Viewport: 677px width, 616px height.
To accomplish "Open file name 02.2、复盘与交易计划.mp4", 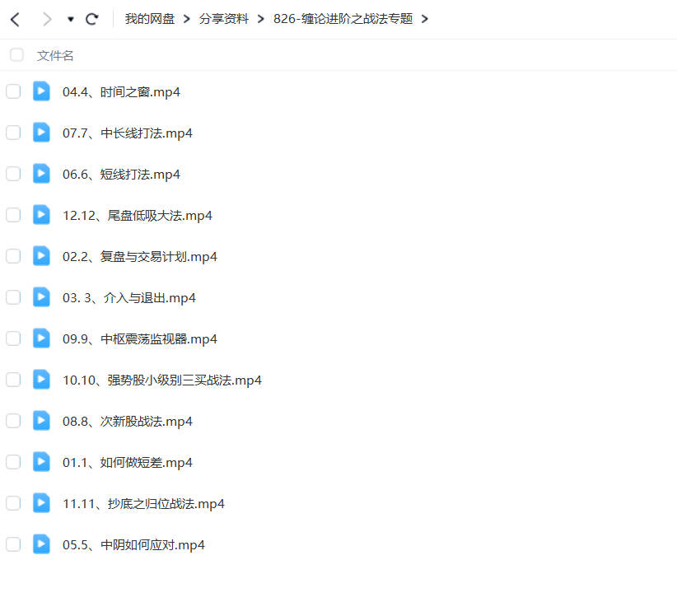I will (140, 257).
